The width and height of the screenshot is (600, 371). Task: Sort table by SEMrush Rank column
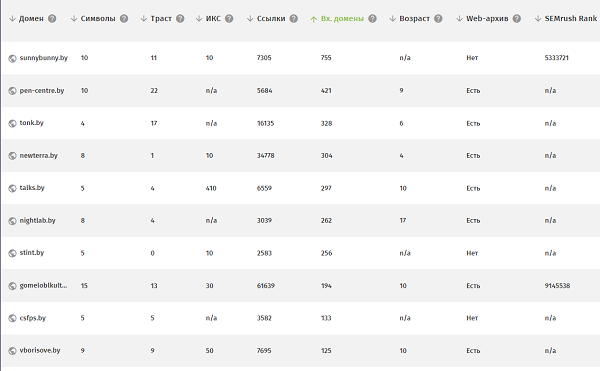click(566, 18)
